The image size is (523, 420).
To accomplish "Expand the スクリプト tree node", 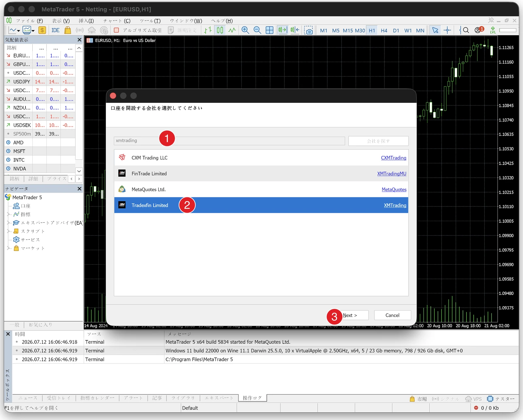I will click(8, 231).
